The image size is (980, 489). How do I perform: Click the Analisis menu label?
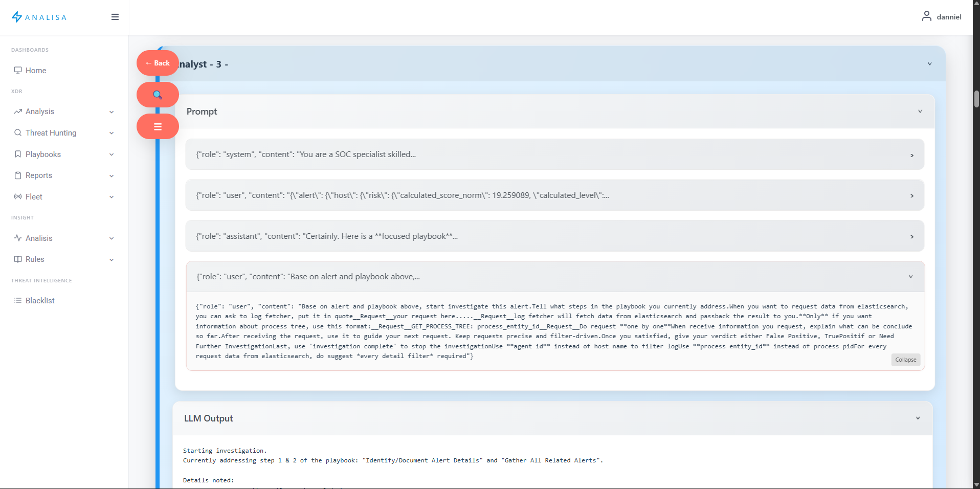coord(39,238)
